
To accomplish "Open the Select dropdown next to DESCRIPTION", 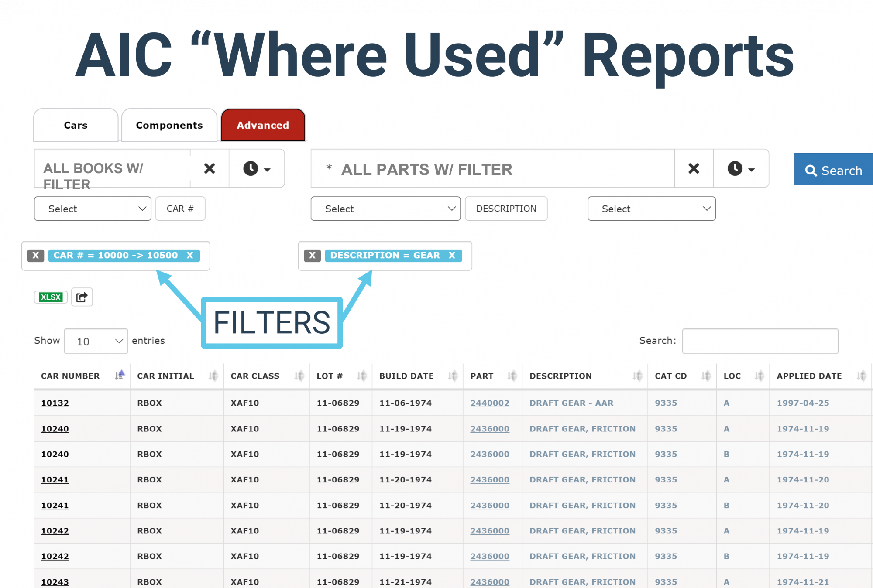I will pos(385,209).
